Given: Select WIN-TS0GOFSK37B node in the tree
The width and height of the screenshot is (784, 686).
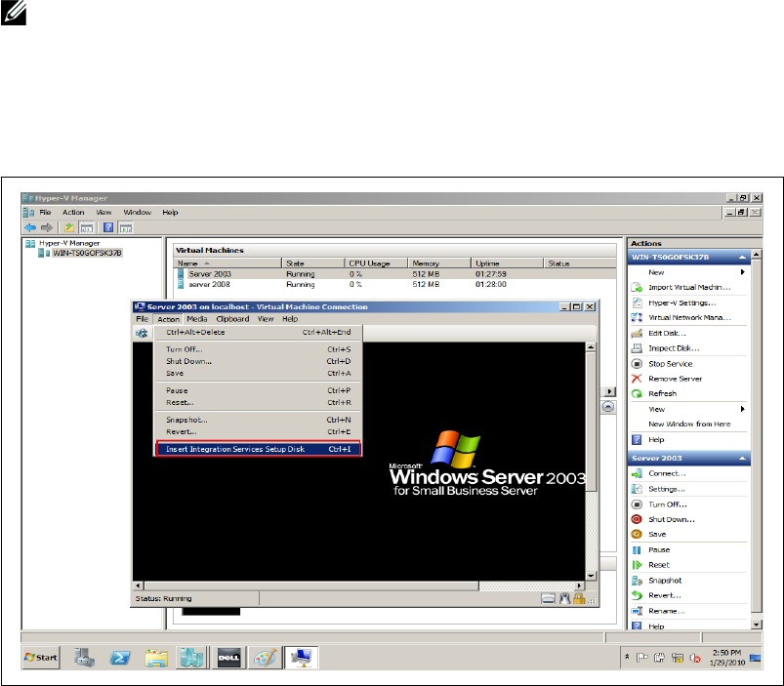Looking at the screenshot, I should click(88, 252).
